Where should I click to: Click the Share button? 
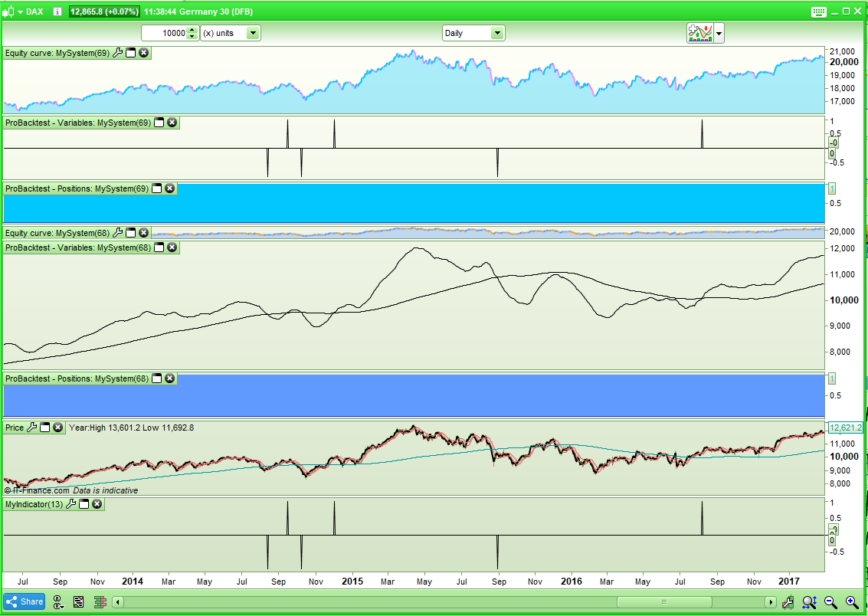tap(25, 601)
